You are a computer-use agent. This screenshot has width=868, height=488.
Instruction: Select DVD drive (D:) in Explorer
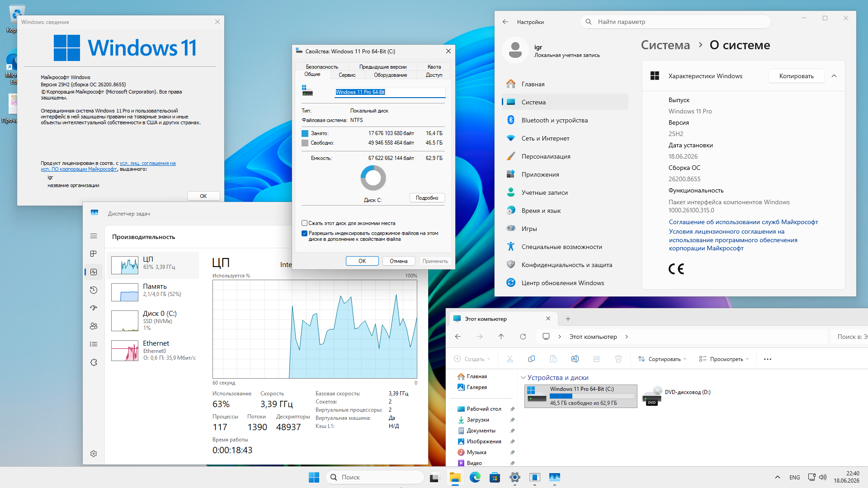676,396
